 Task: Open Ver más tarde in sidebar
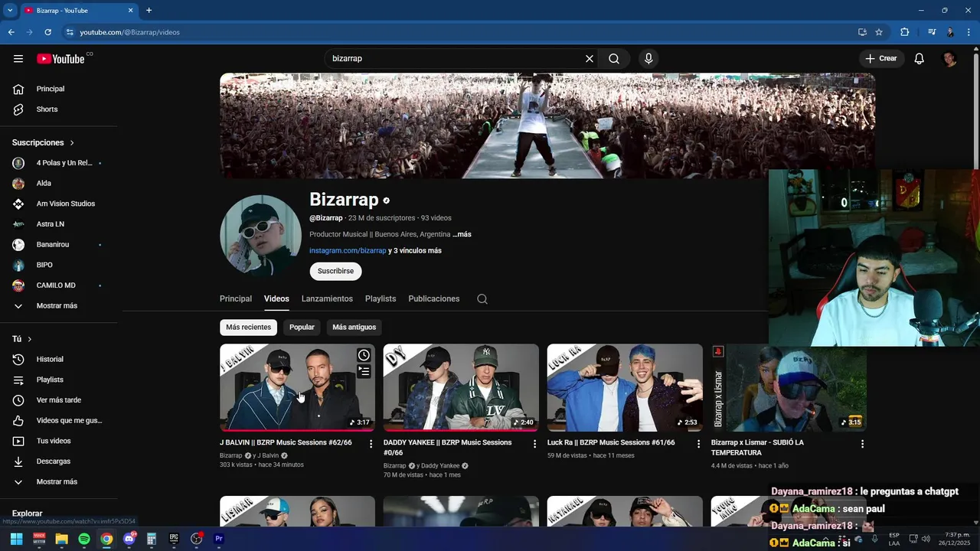(58, 400)
